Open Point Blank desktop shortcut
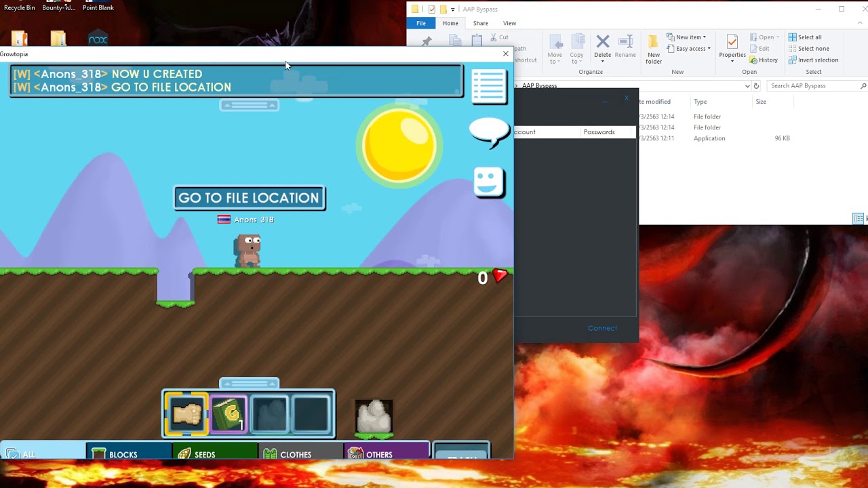Image resolution: width=868 pixels, height=488 pixels. tap(98, 7)
